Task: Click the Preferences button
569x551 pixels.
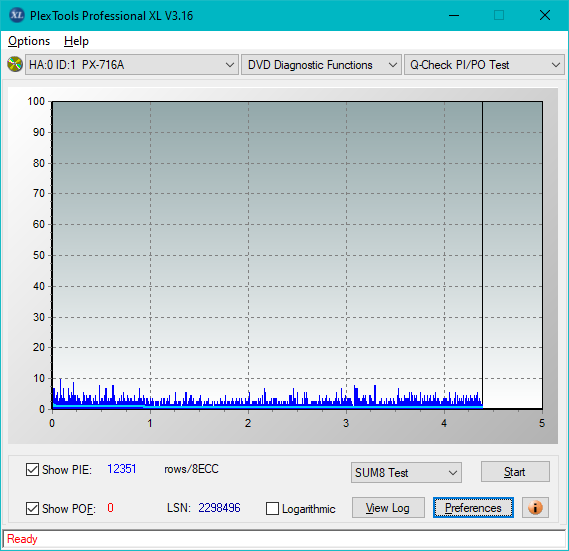Action: [x=473, y=507]
